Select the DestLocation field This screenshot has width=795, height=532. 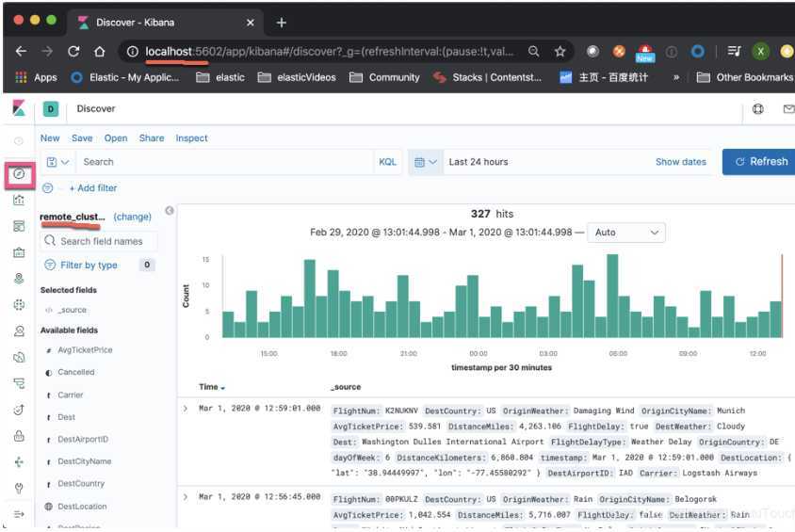(x=82, y=507)
